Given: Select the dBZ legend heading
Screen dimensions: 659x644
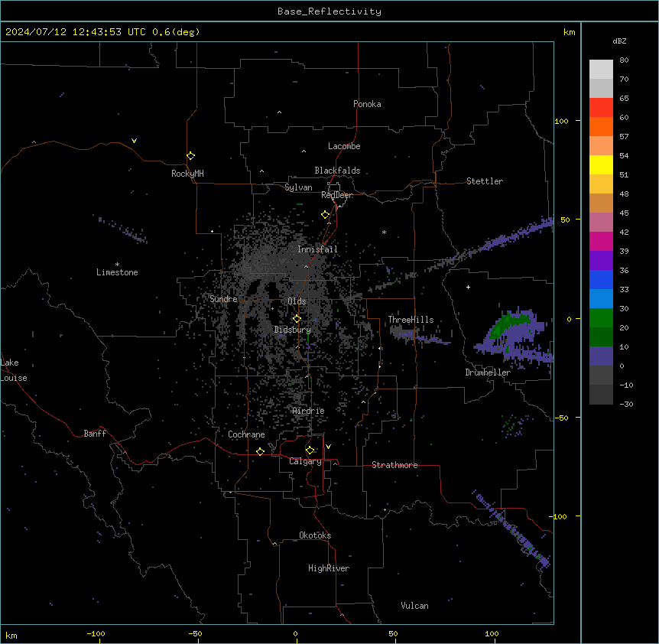Looking at the screenshot, I should pos(619,41).
